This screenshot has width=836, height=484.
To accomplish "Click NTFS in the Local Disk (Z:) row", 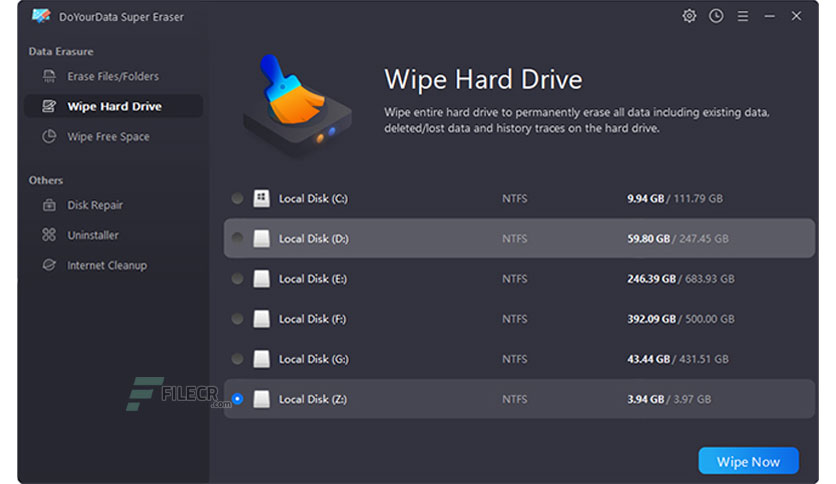I will 515,399.
